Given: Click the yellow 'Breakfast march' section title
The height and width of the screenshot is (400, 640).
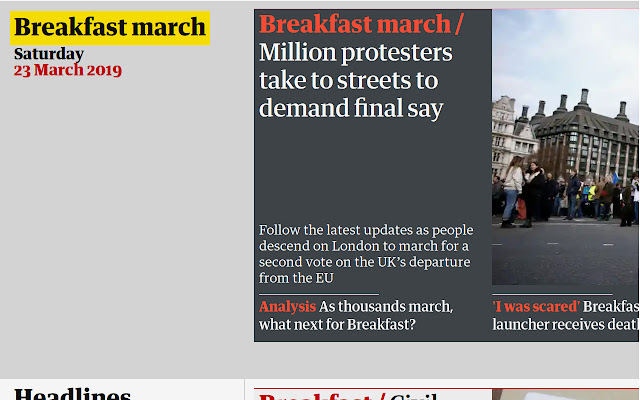Looking at the screenshot, I should coord(110,27).
